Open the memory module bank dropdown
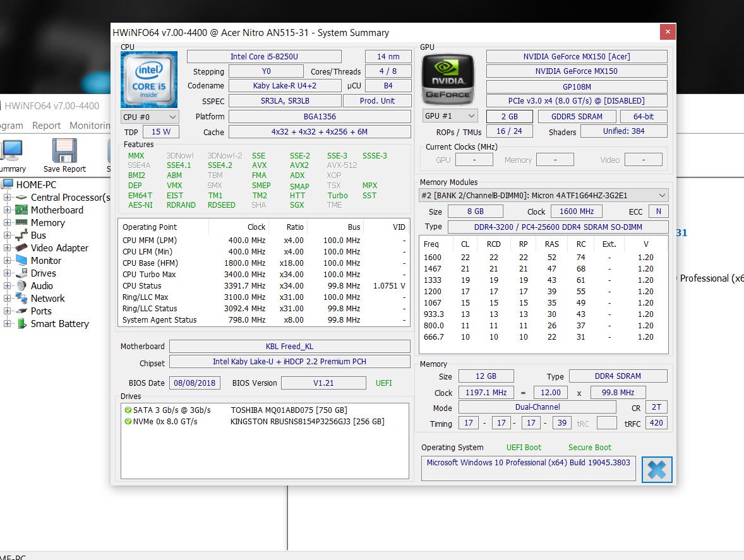The height and width of the screenshot is (560, 744). pyautogui.click(x=543, y=195)
